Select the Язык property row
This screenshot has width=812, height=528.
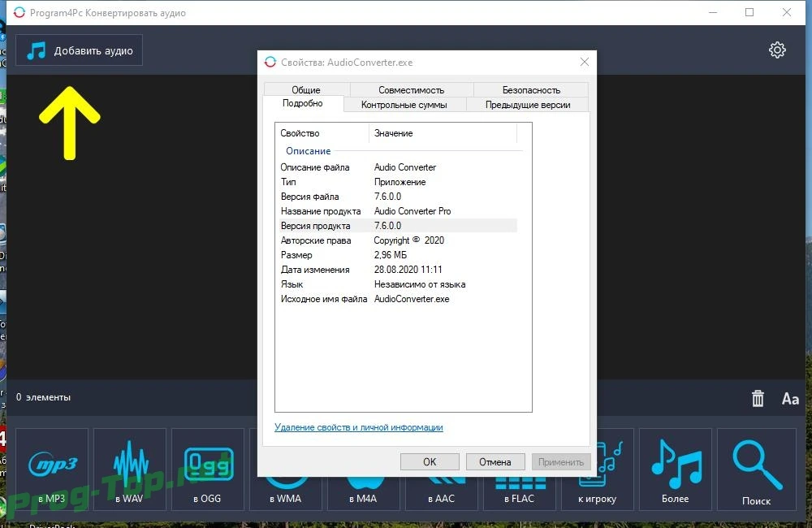click(398, 284)
